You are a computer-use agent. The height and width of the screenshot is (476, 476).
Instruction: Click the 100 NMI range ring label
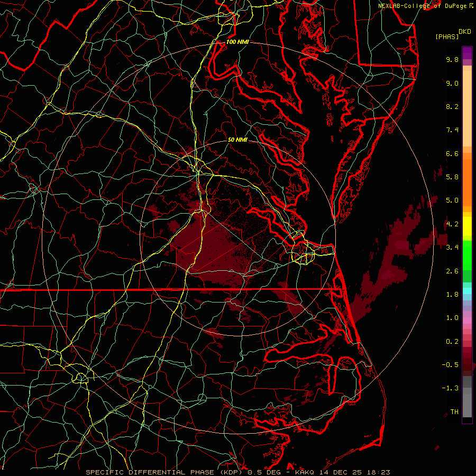(237, 42)
